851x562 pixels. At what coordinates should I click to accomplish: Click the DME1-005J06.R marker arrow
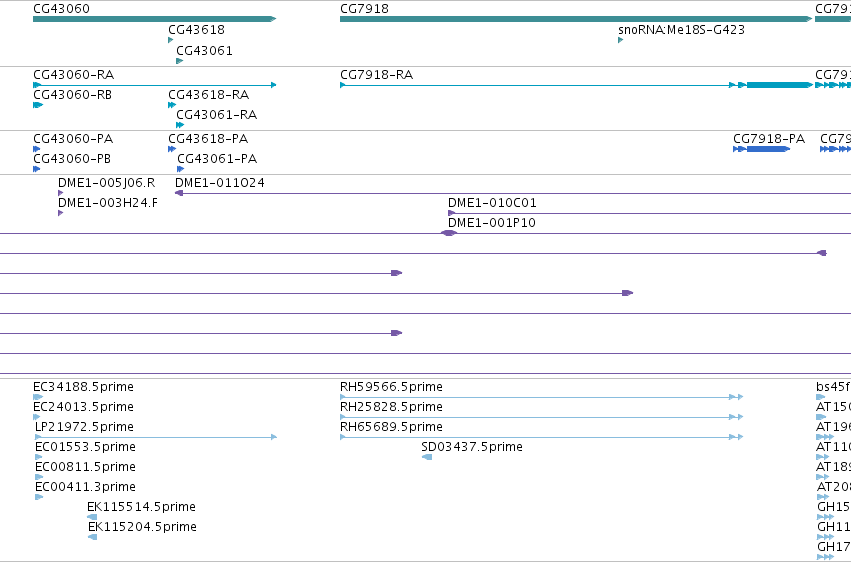coord(61,193)
